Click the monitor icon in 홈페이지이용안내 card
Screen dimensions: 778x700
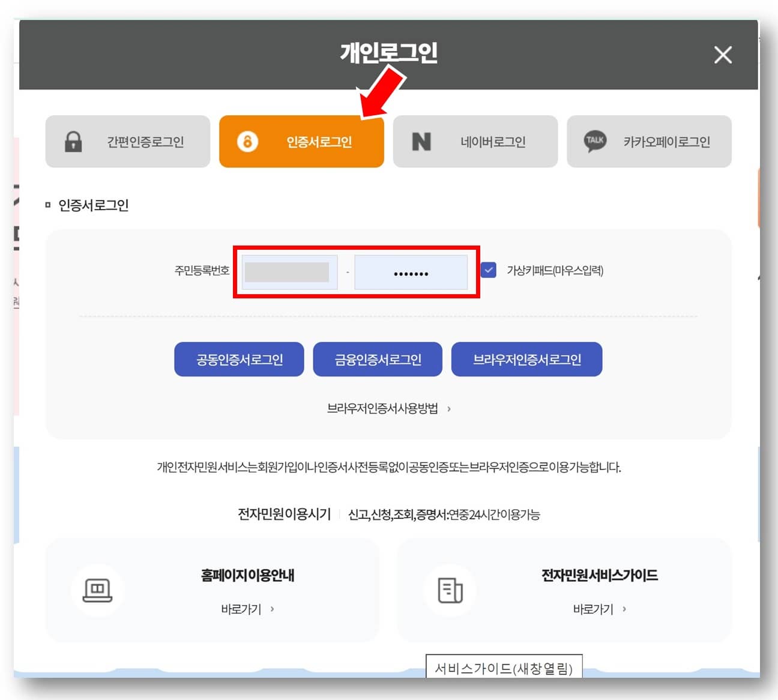coord(97,590)
